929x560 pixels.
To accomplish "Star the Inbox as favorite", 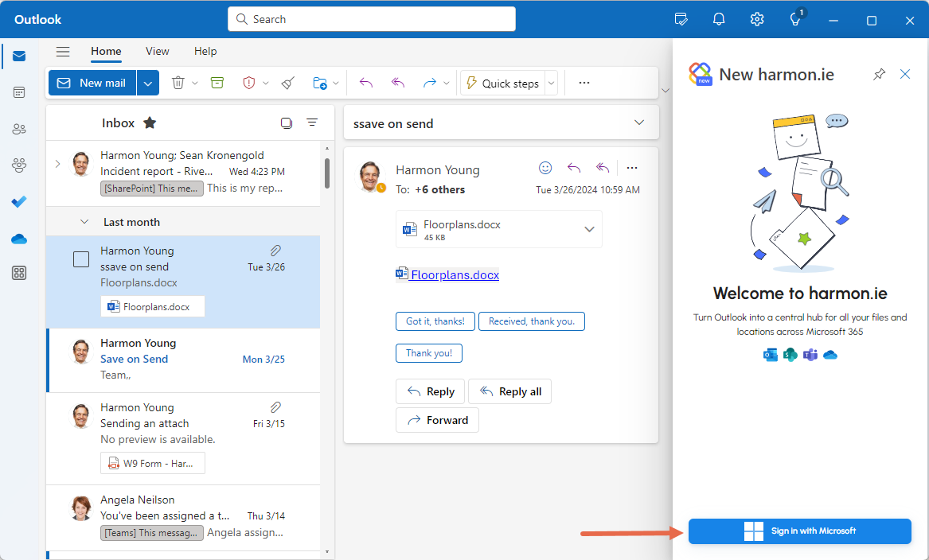I will pos(150,122).
